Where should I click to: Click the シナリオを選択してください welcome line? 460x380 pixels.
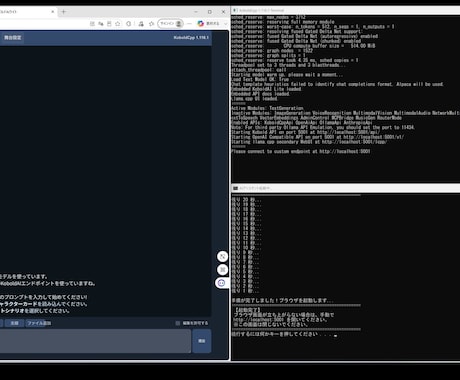(35, 311)
